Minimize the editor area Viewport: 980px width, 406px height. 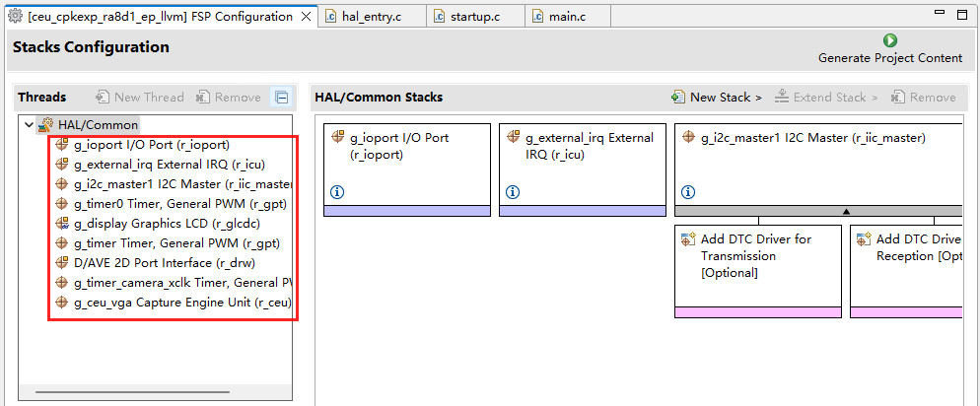click(940, 12)
